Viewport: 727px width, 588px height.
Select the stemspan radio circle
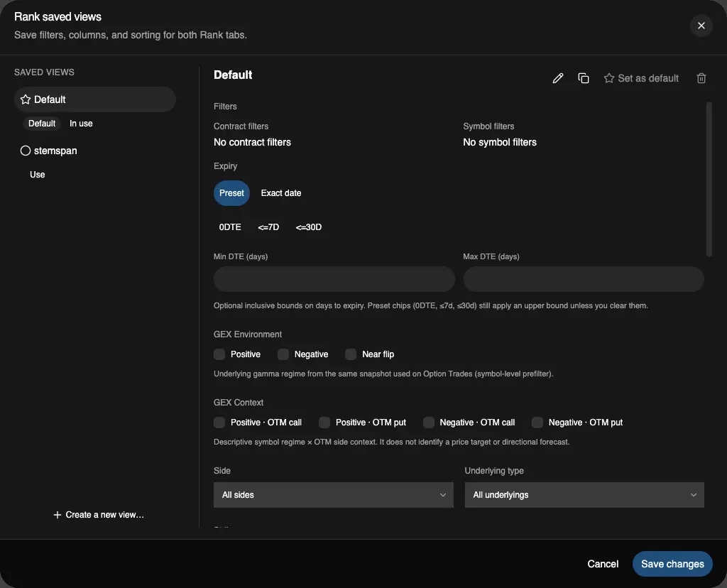26,151
